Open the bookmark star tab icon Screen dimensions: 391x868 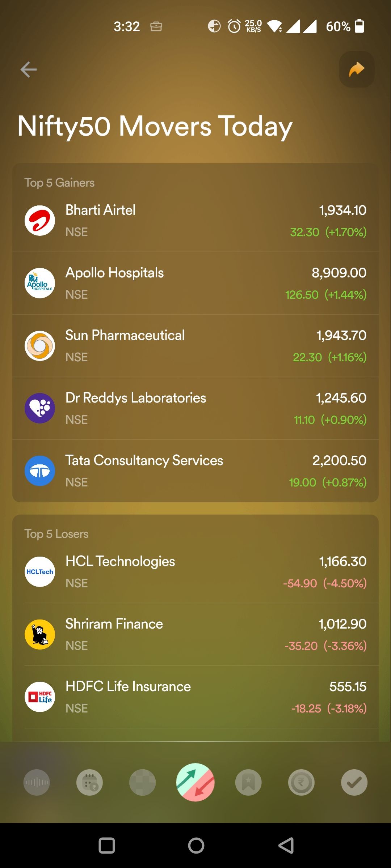[x=248, y=782]
